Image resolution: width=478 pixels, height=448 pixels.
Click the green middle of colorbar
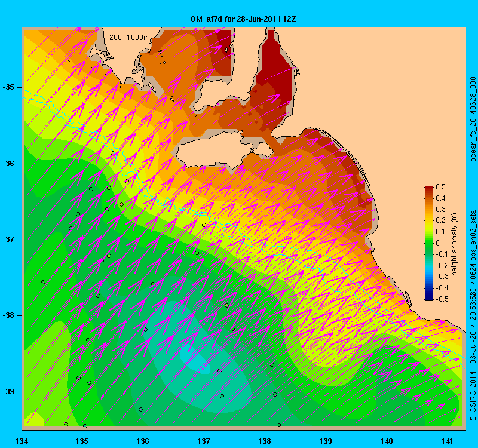click(429, 243)
